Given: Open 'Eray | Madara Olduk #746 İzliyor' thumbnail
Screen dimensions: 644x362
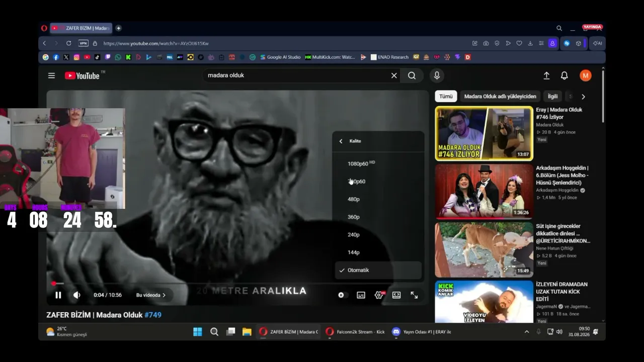Looking at the screenshot, I should tap(484, 133).
